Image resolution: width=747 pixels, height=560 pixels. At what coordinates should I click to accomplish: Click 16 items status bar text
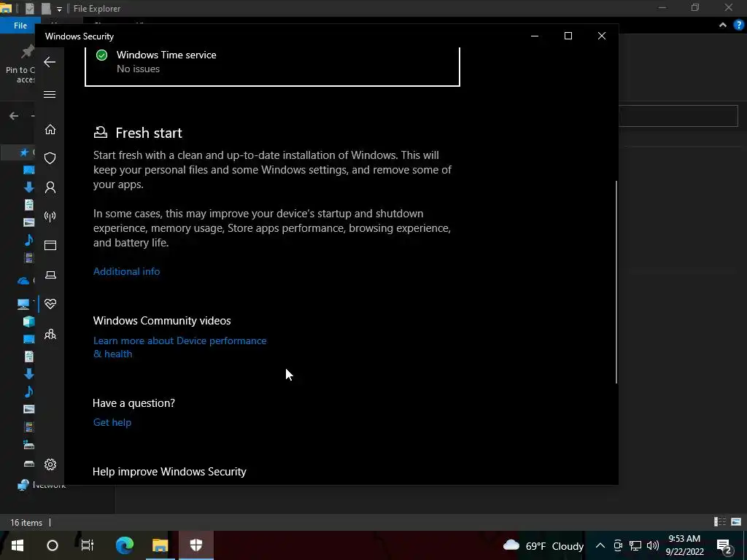point(26,522)
